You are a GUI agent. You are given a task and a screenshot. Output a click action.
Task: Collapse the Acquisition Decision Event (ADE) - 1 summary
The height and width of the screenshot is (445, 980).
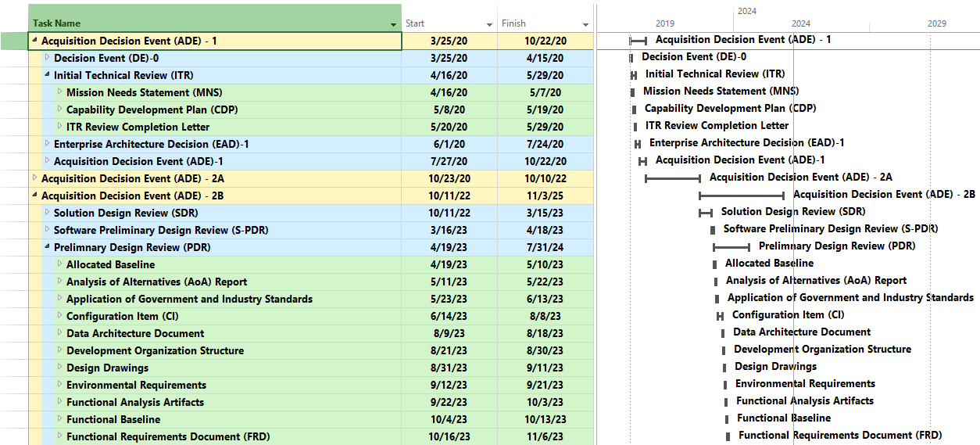coord(34,41)
